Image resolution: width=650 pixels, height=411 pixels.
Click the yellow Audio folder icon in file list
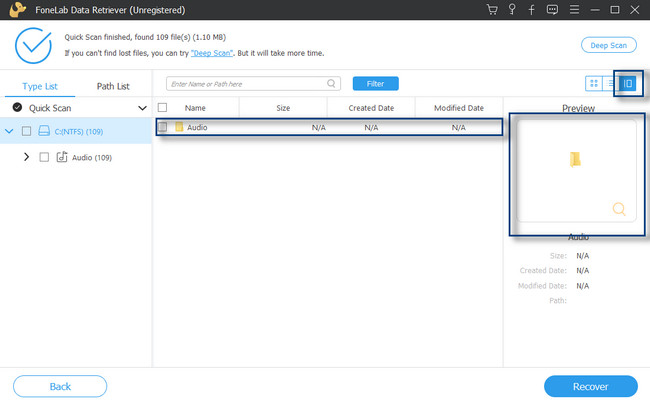[x=179, y=127]
